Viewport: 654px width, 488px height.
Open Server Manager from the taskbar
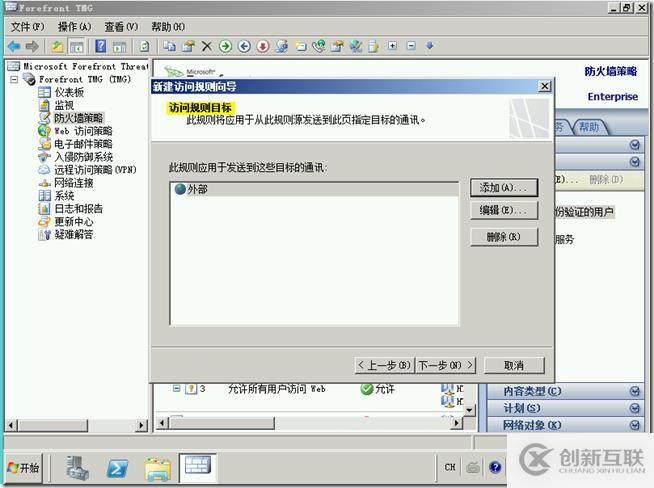(77, 468)
